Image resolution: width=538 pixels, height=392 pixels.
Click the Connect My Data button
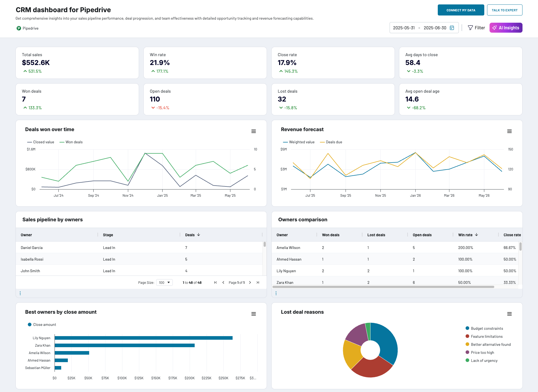pos(461,10)
